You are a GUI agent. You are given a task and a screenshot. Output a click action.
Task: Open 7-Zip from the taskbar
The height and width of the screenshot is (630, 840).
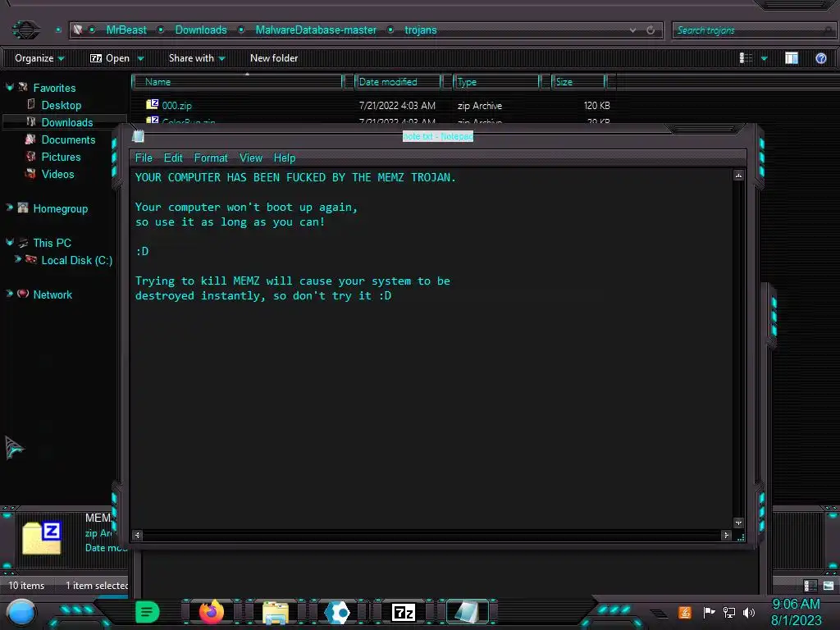(404, 612)
